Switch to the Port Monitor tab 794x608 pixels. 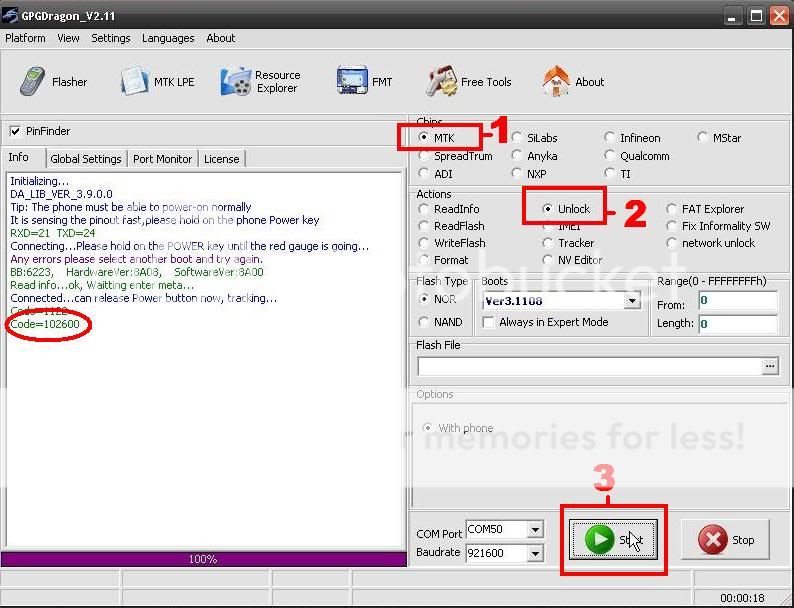[x=162, y=159]
